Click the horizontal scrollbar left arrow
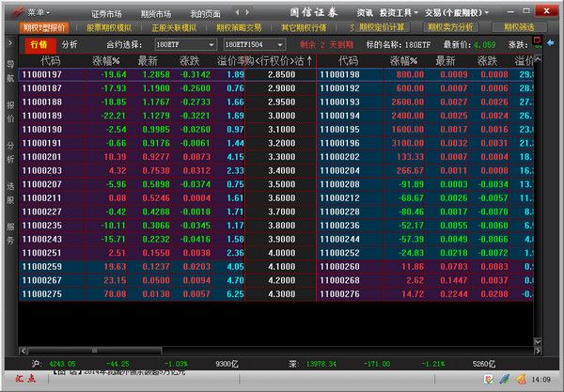Viewport: 564px width, 392px height. pos(23,351)
